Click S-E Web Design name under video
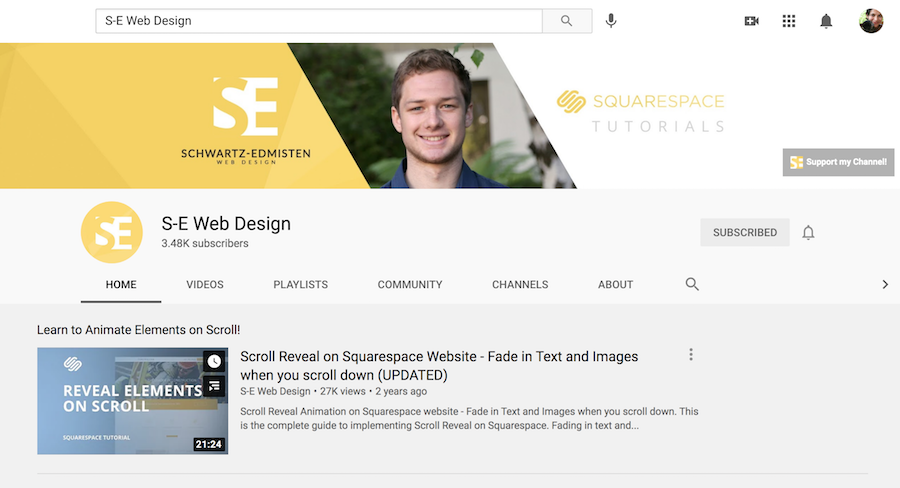Screen dimensions: 900x488 (275, 392)
